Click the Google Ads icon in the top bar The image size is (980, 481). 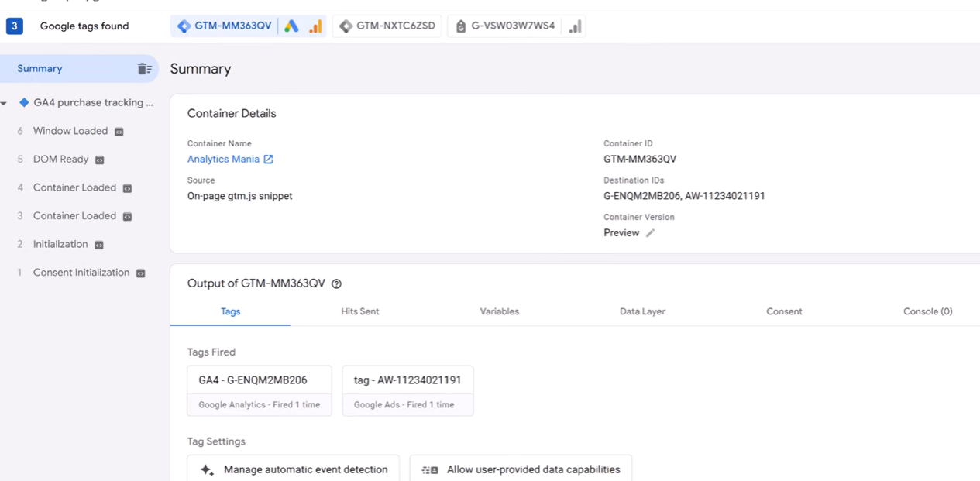(x=291, y=26)
